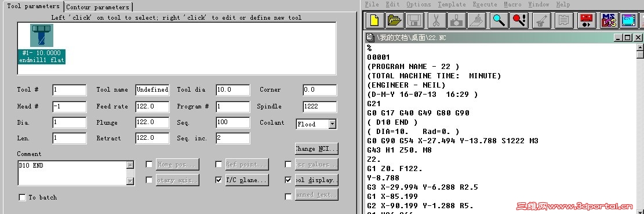Image resolution: width=644 pixels, height=214 pixels.
Task: Click the New file icon in editor toolbar
Action: coord(374,20)
